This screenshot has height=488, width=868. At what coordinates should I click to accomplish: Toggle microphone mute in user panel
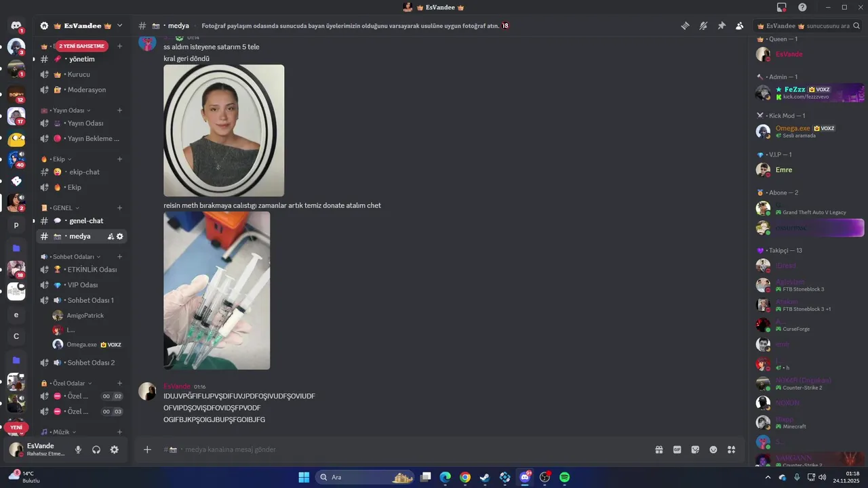point(78,449)
